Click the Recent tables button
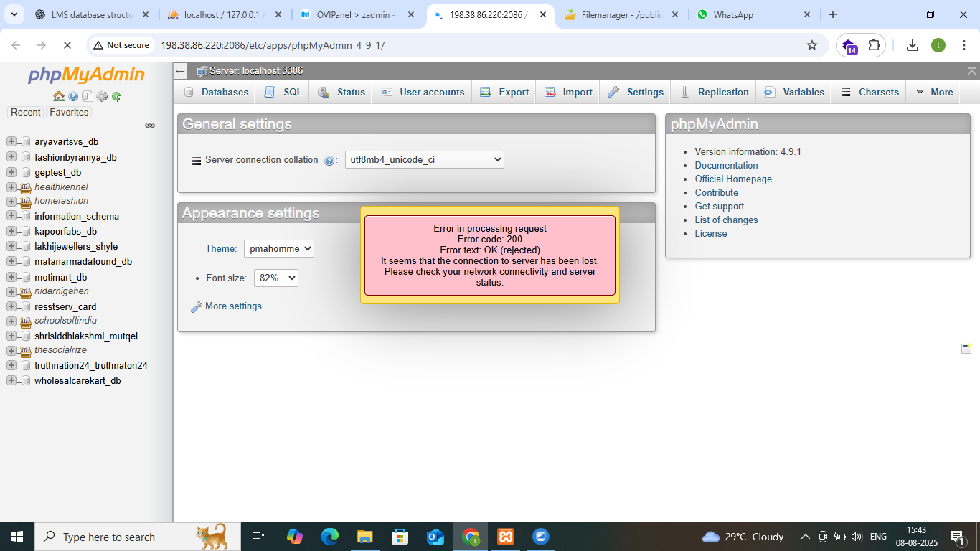Image resolution: width=980 pixels, height=551 pixels. click(26, 112)
